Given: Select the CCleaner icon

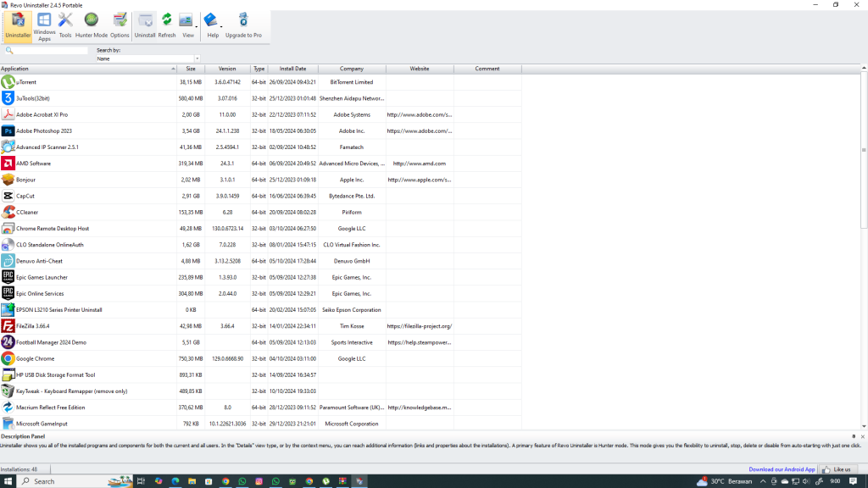Looking at the screenshot, I should [x=8, y=213].
